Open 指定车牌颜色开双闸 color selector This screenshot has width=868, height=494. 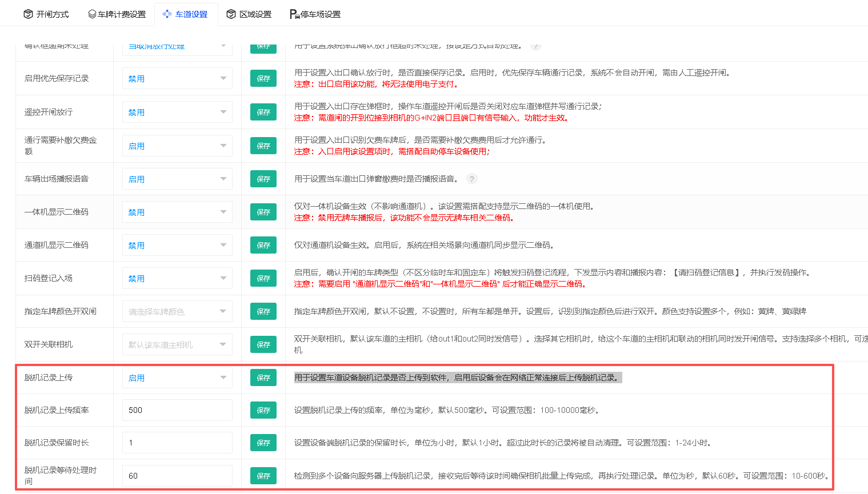(177, 312)
